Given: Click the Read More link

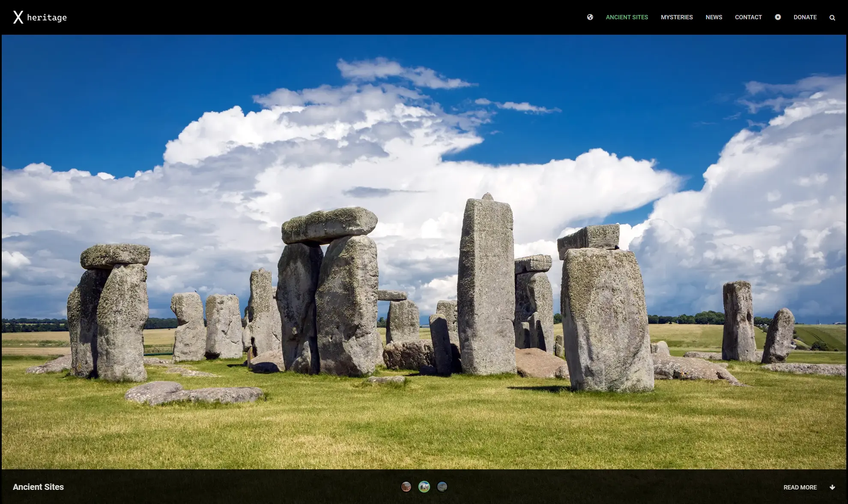Looking at the screenshot, I should click(800, 487).
